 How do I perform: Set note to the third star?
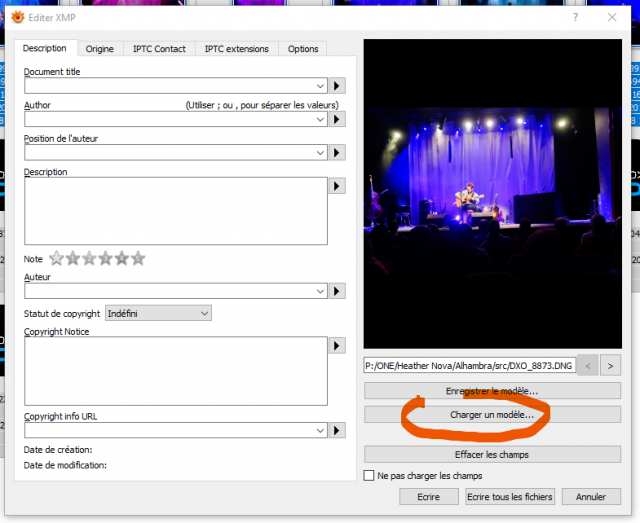point(89,258)
